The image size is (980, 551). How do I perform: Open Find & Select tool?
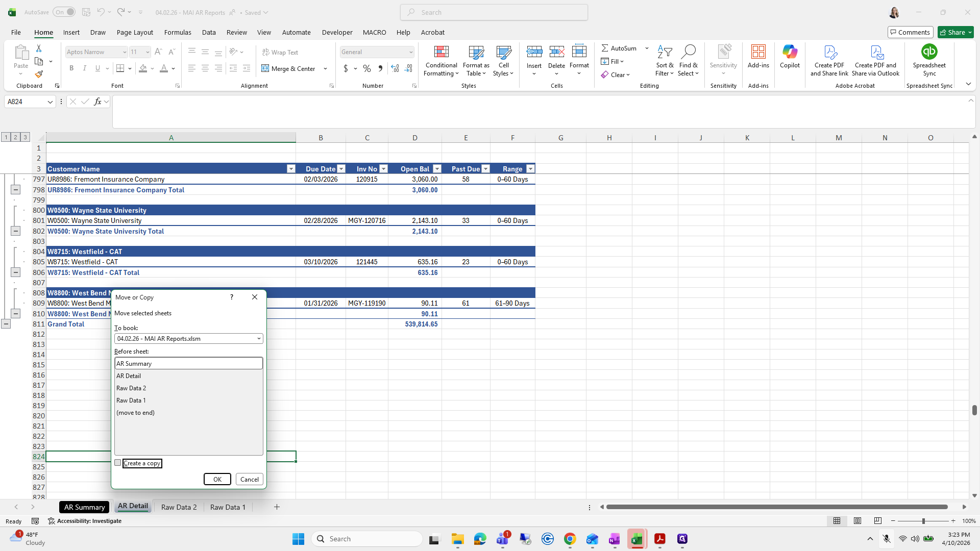tap(688, 61)
